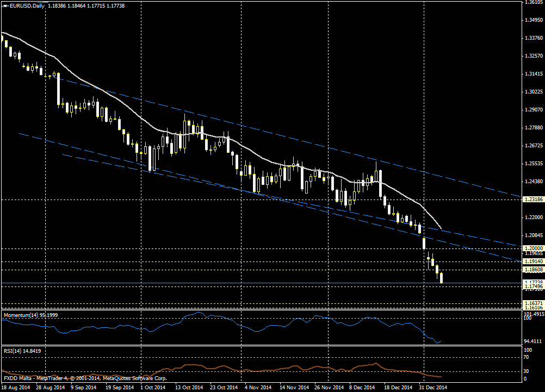Click the 18 Aug 2014 date label
The width and height of the screenshot is (545, 392).
click(15, 388)
